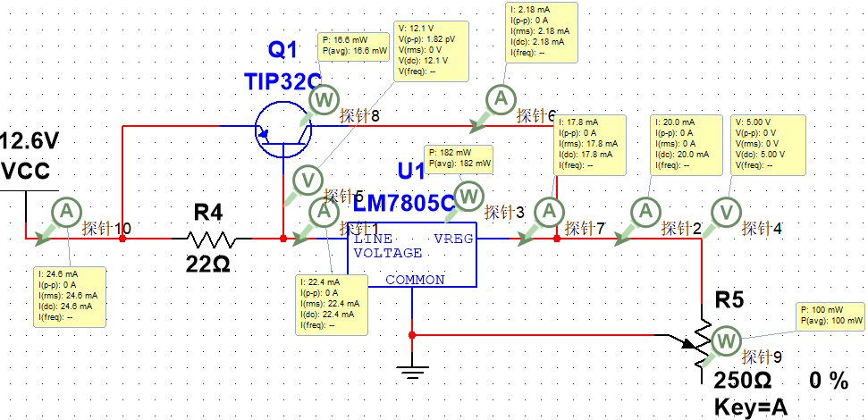
Task: Select current probe 探针7 icon
Action: click(549, 212)
